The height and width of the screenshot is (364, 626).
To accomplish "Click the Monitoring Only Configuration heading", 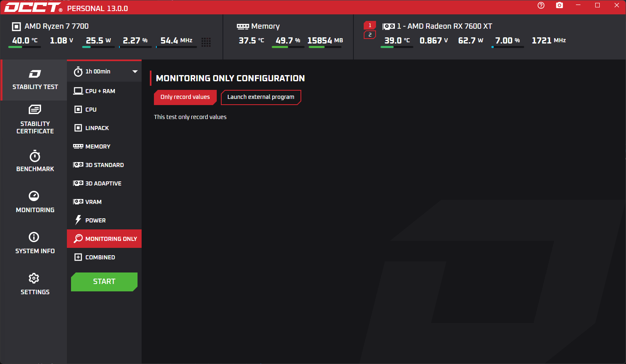I will tap(230, 78).
